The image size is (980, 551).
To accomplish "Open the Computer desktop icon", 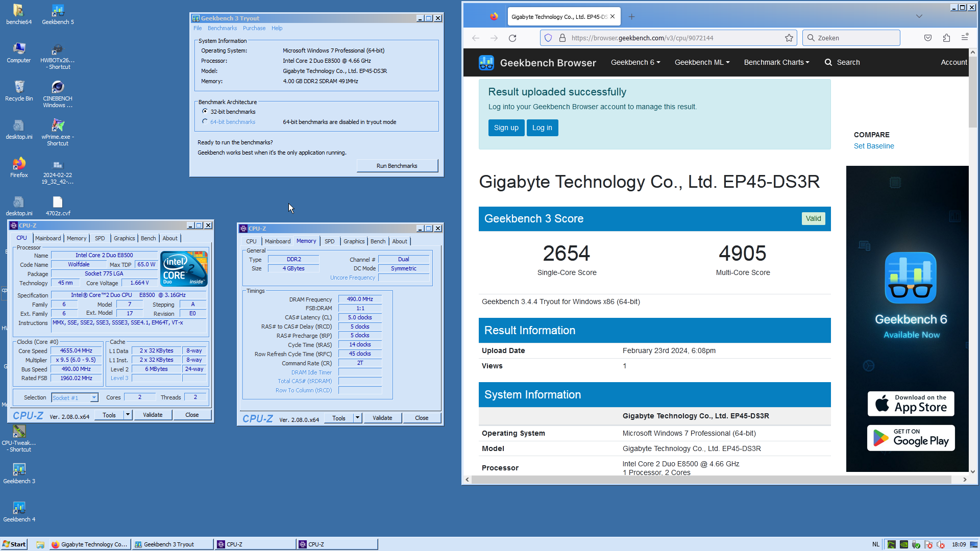I will click(18, 53).
